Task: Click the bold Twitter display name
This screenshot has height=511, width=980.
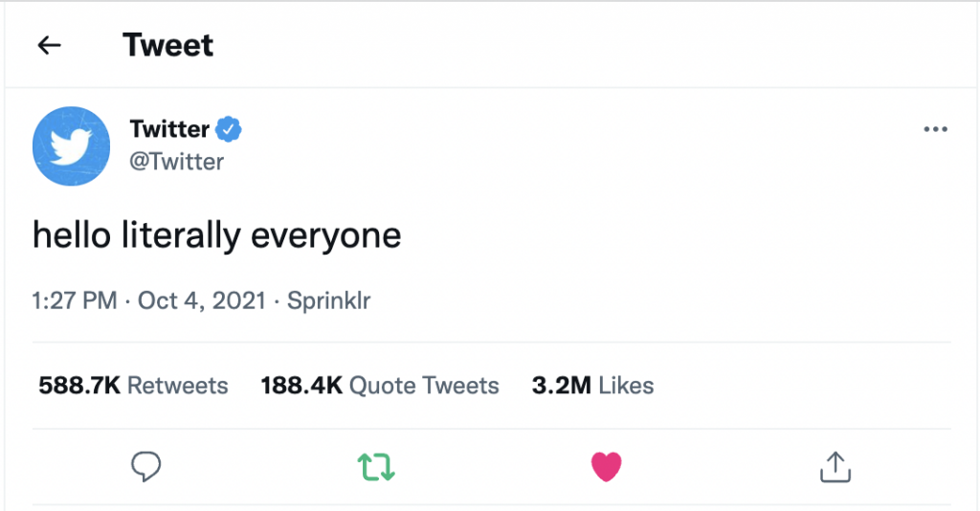Action: [169, 129]
